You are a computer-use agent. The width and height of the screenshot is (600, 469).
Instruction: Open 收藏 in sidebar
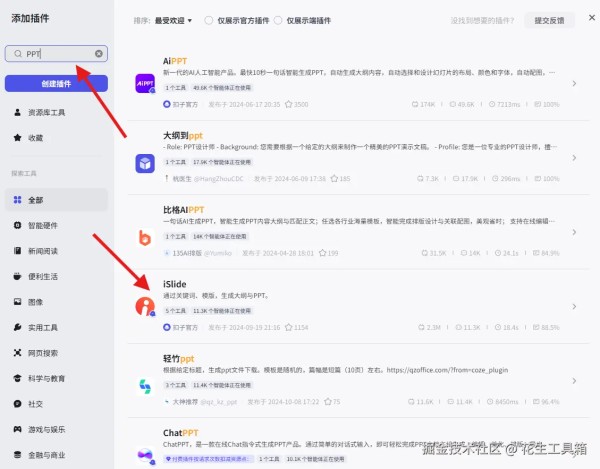pos(56,137)
